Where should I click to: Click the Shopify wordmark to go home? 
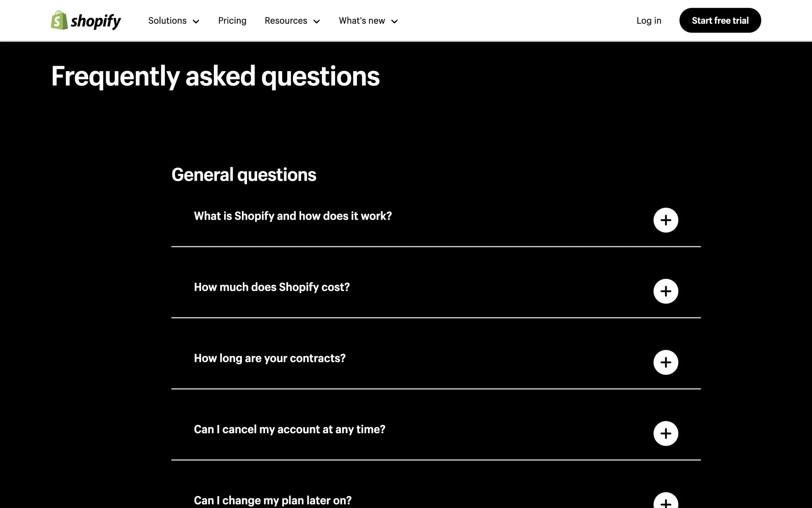(96, 21)
